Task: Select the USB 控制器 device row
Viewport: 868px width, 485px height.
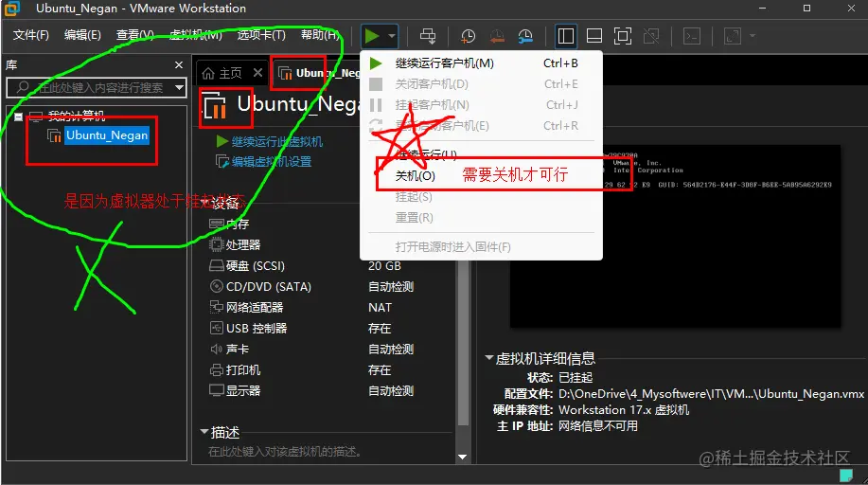Action: (330, 328)
